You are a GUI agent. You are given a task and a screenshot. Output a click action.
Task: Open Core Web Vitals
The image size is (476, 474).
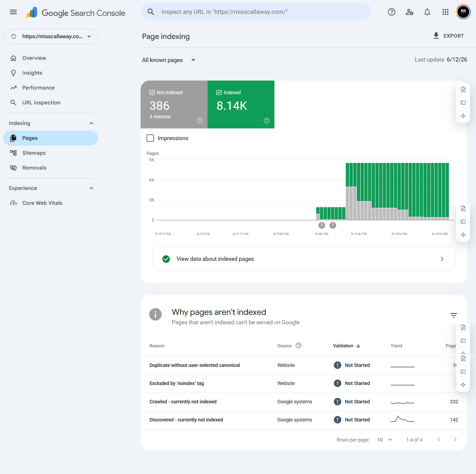[x=51, y=203]
